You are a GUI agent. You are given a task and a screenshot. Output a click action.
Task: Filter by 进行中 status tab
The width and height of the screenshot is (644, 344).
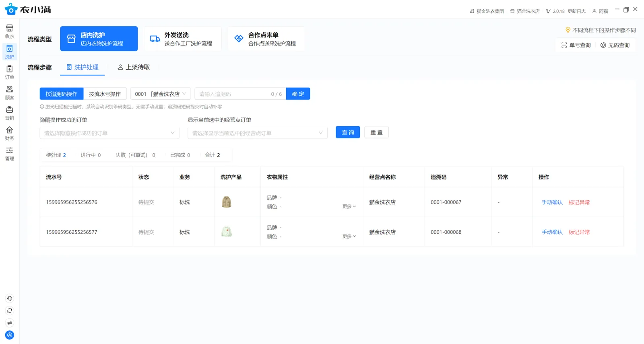(91, 155)
